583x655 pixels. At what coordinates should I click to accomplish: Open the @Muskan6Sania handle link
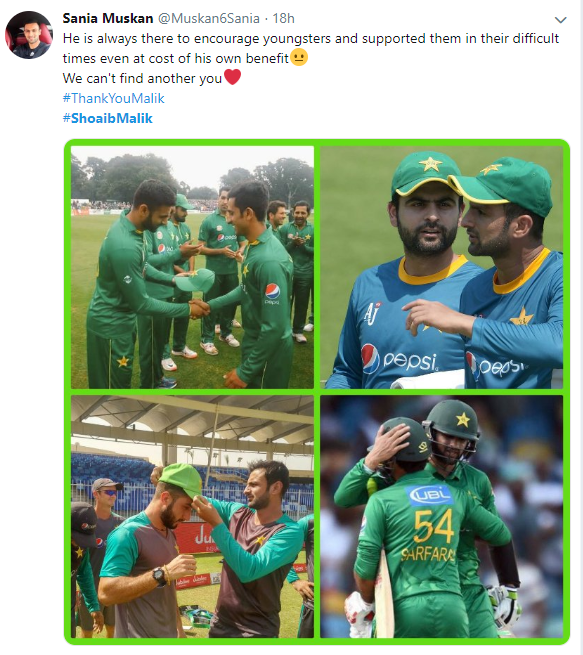(209, 18)
